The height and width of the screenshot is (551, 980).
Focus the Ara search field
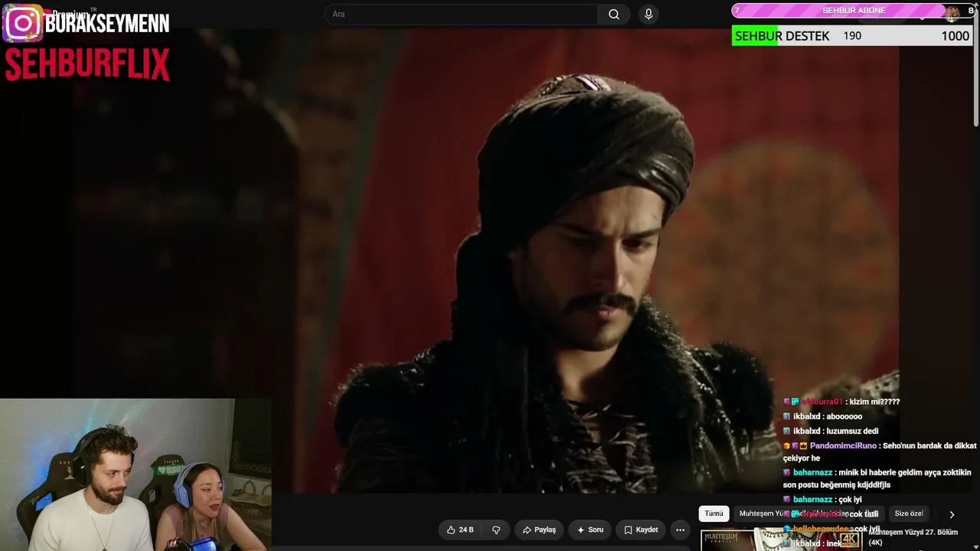[x=462, y=14]
